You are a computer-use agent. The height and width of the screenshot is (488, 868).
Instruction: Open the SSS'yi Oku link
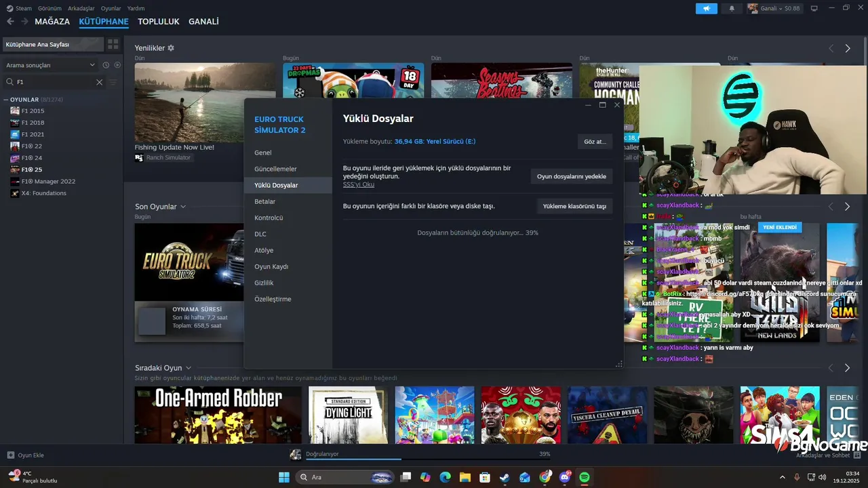pos(359,184)
